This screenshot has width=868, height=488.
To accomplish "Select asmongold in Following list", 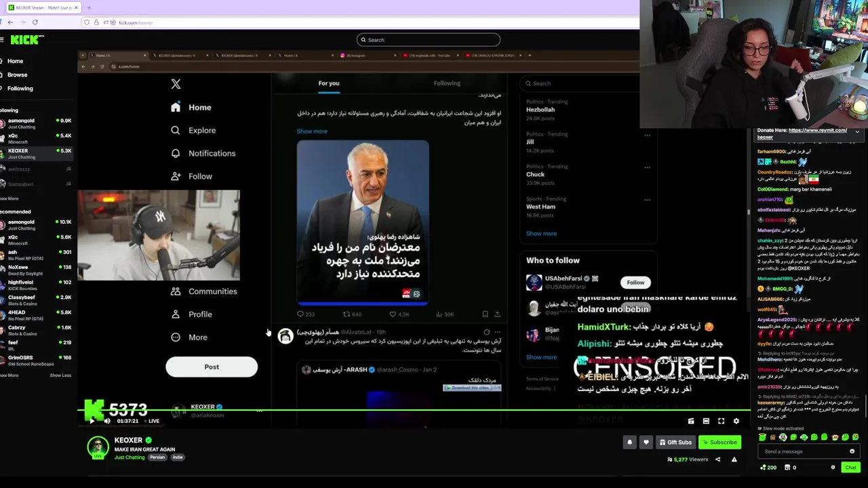I will 36,123.
